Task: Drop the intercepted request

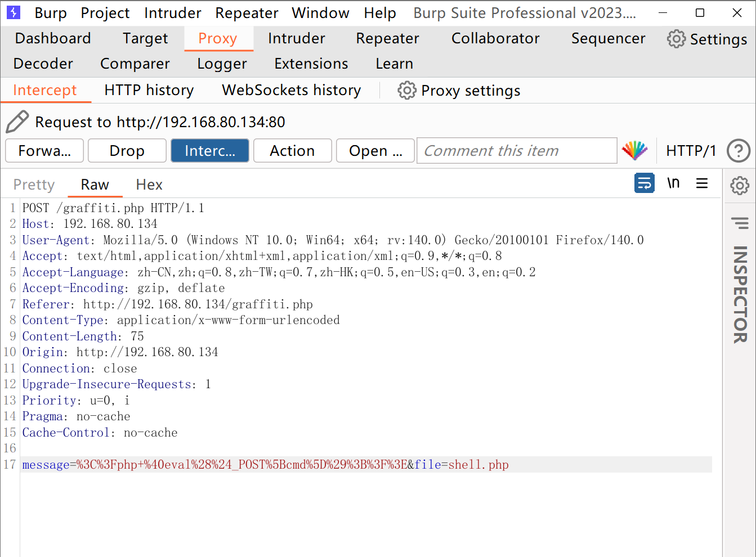Action: pos(127,151)
